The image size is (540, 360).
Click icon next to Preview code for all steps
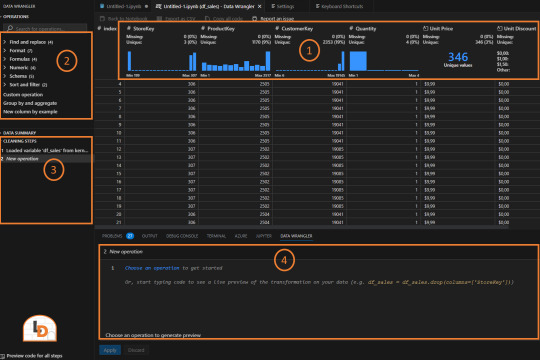[x=3, y=356]
